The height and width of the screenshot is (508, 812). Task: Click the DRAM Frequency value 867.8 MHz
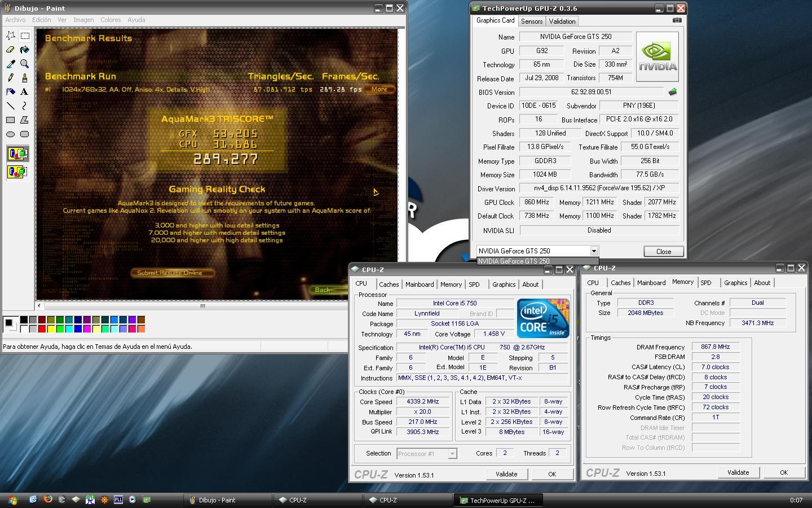[x=715, y=347]
